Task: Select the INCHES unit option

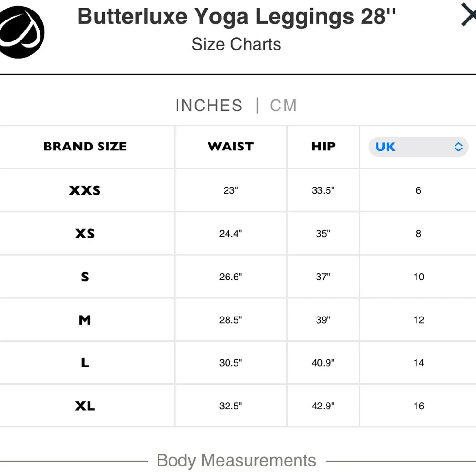Action: [209, 105]
